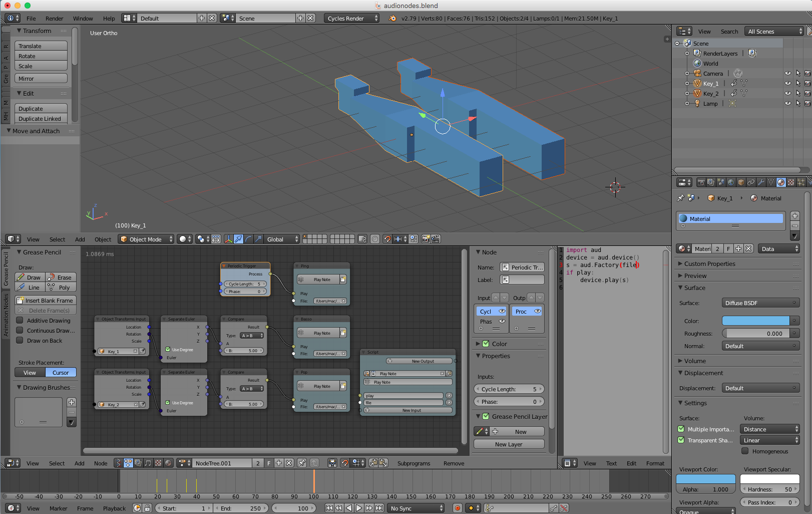The width and height of the screenshot is (812, 514).
Task: Select the Grease Pencil Erase tool
Action: [x=61, y=278]
